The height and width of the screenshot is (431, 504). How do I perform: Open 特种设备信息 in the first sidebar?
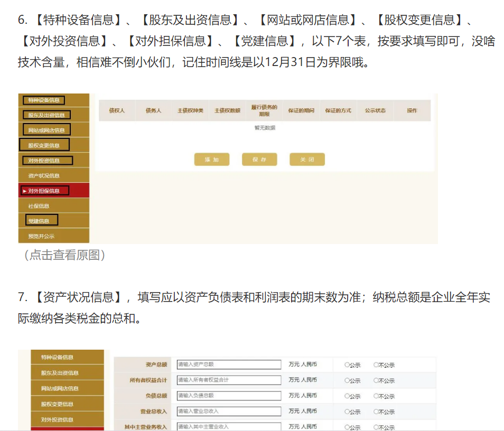click(x=54, y=100)
